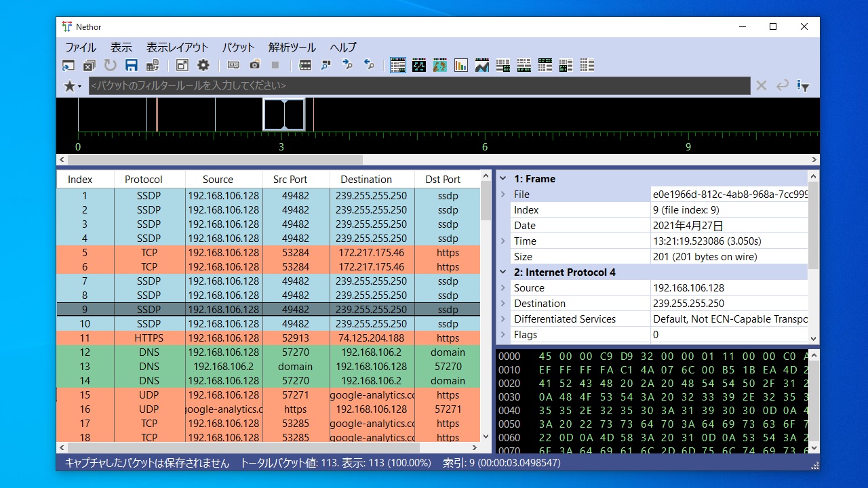This screenshot has height=488, width=868.
Task: Click the pop-out window toolbar icon
Action: [x=182, y=65]
